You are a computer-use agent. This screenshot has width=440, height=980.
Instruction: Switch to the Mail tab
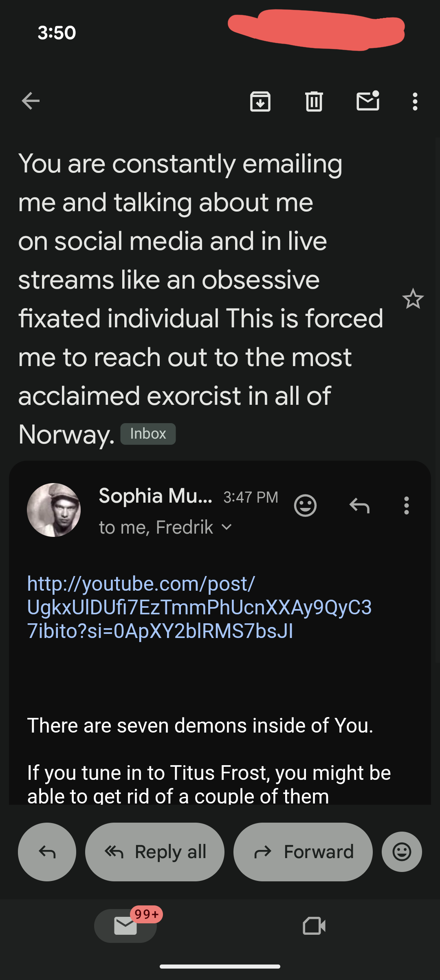pyautogui.click(x=125, y=926)
